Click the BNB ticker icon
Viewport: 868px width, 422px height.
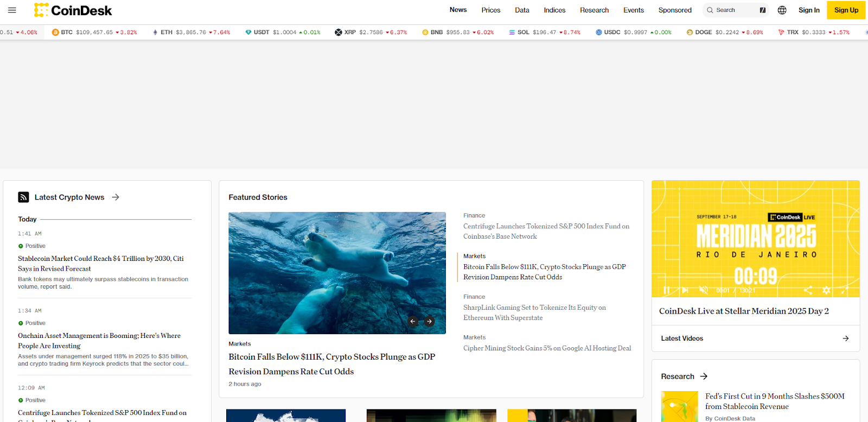coord(425,32)
